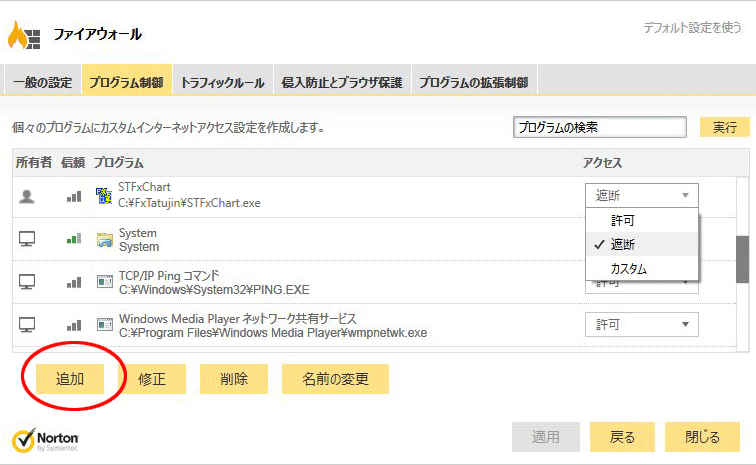Click the Norton checkmark logo
756x465 pixels.
[24, 440]
